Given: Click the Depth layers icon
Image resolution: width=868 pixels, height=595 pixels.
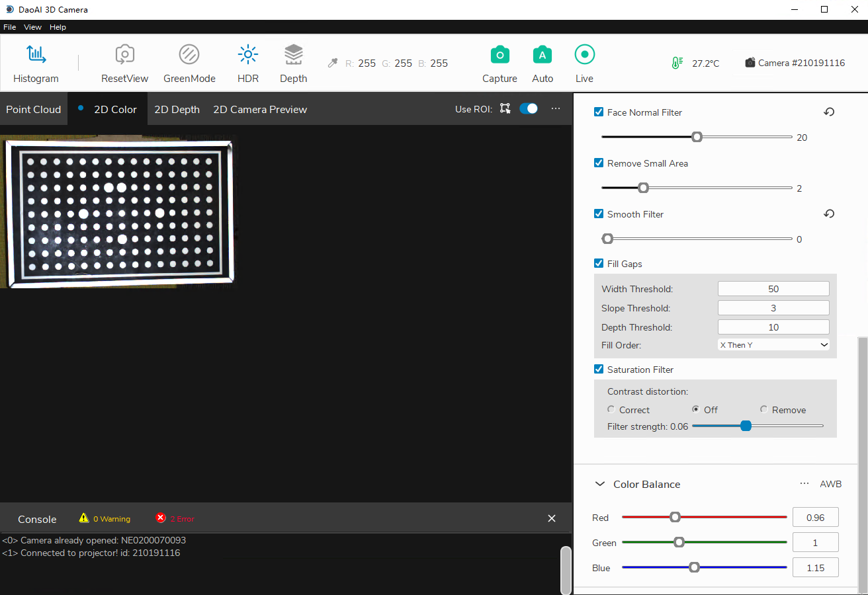Looking at the screenshot, I should [293, 55].
